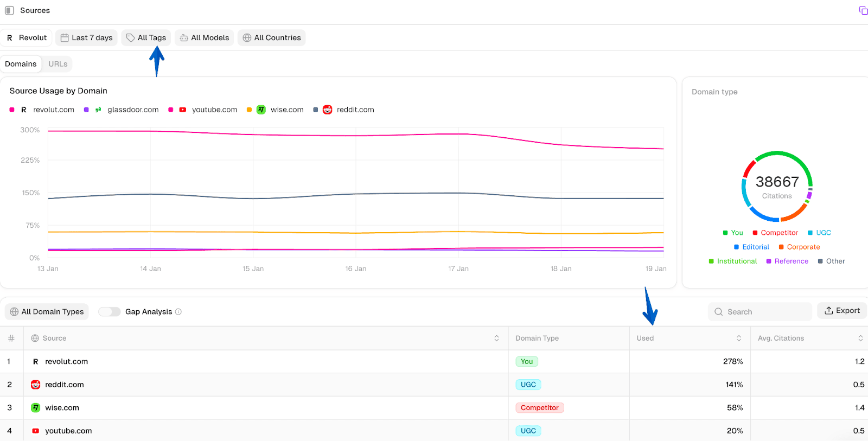Sort table by Used column arrows
Viewport: 868px width, 441px height.
click(739, 338)
